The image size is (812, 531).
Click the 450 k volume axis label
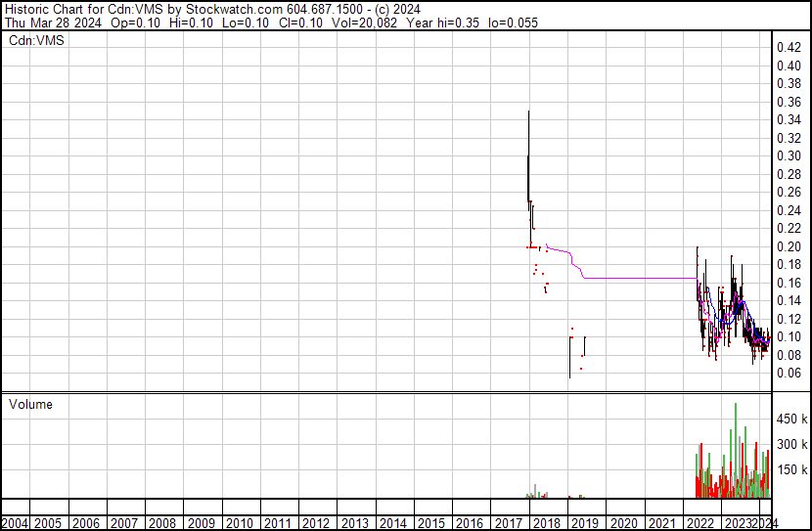click(791, 420)
